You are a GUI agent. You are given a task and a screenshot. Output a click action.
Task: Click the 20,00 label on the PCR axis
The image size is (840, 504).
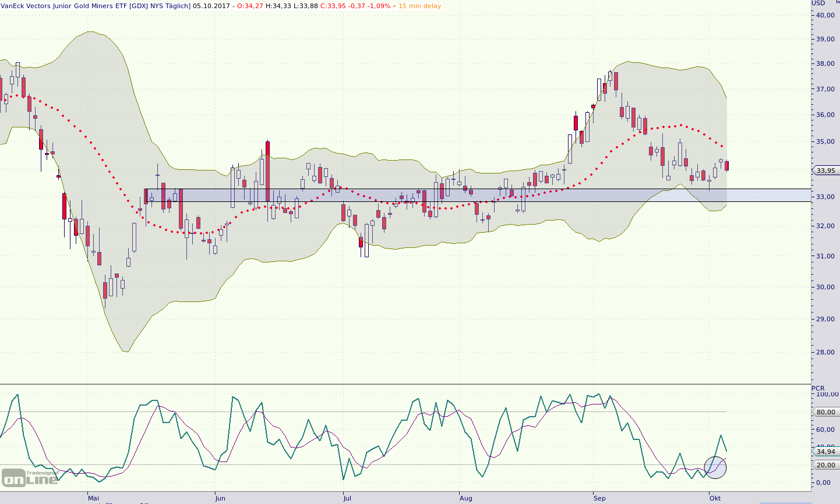(826, 466)
